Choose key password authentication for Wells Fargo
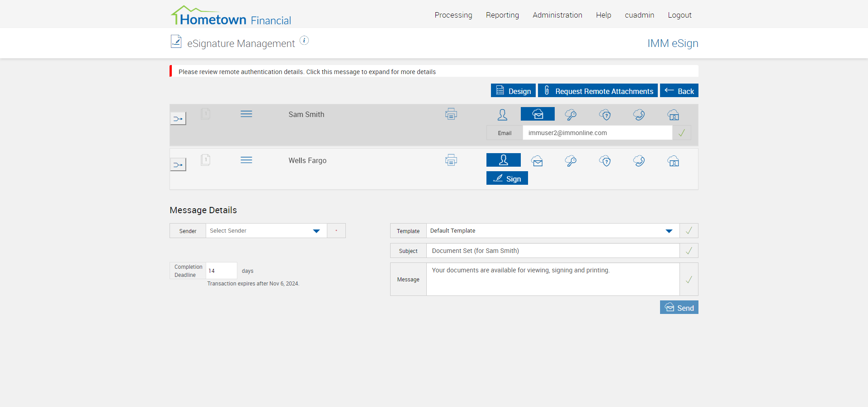 [571, 161]
